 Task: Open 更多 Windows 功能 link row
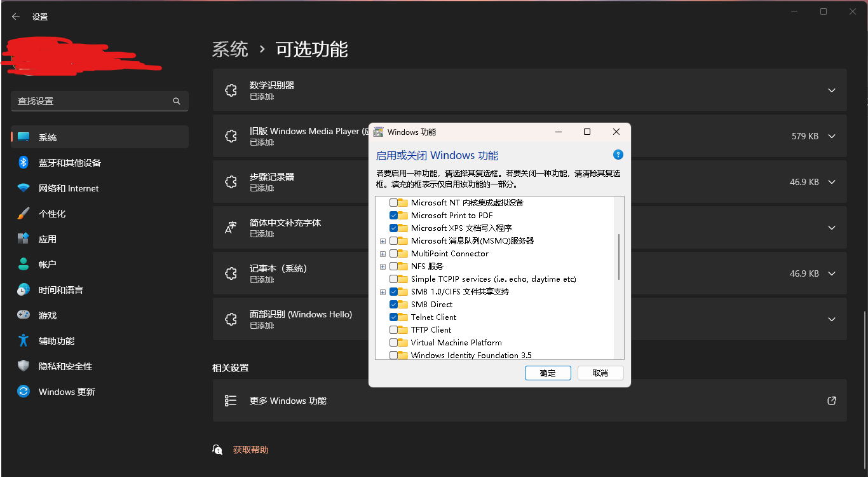[530, 401]
